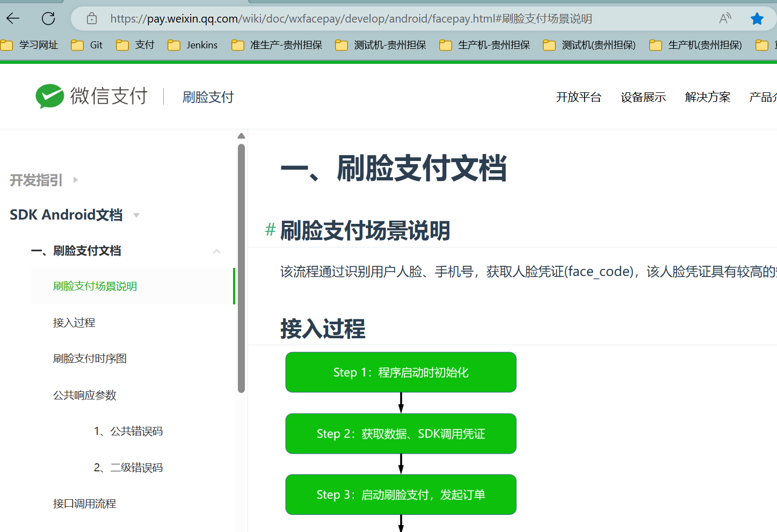Open the 支付 bookmark folder
The width and height of the screenshot is (777, 532).
pos(135,45)
